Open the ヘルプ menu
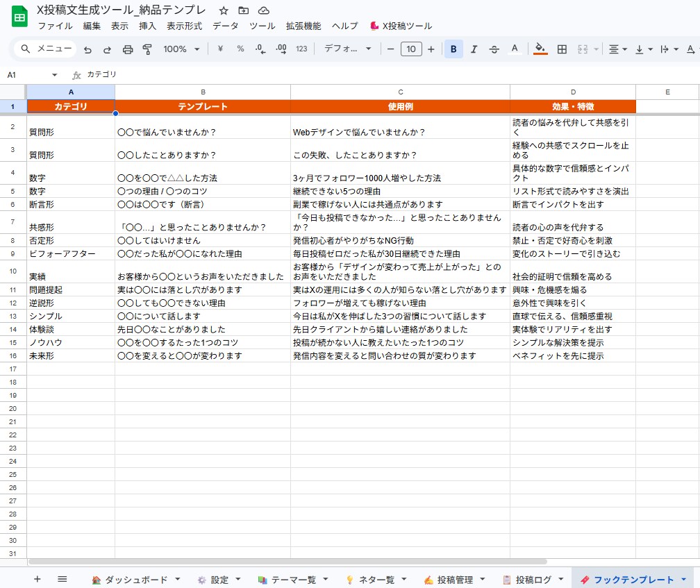 click(344, 26)
